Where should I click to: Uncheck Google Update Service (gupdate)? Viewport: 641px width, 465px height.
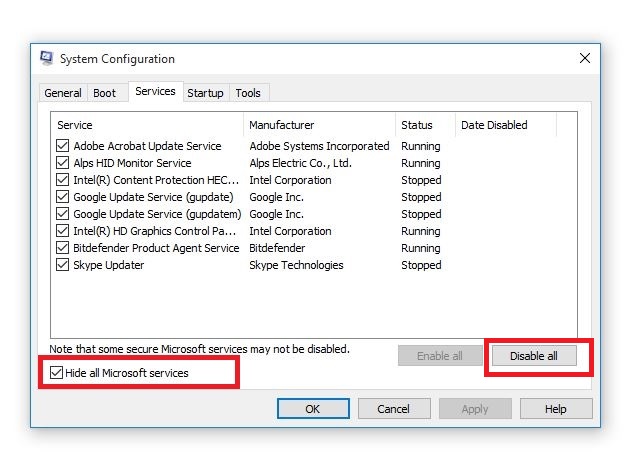click(62, 197)
